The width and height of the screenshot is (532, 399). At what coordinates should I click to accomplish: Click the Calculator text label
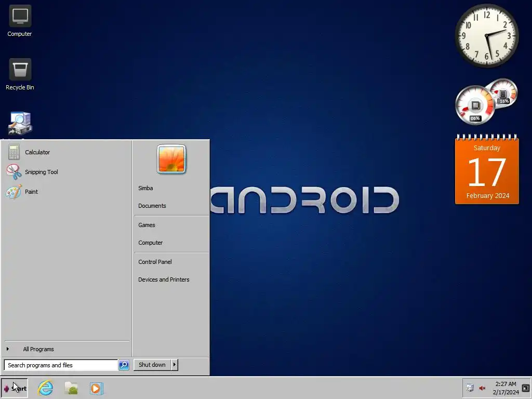click(x=37, y=152)
